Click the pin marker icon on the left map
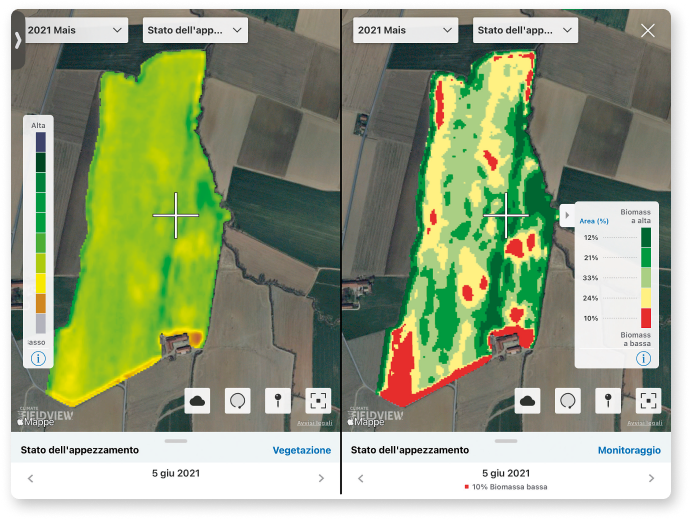 [x=278, y=401]
